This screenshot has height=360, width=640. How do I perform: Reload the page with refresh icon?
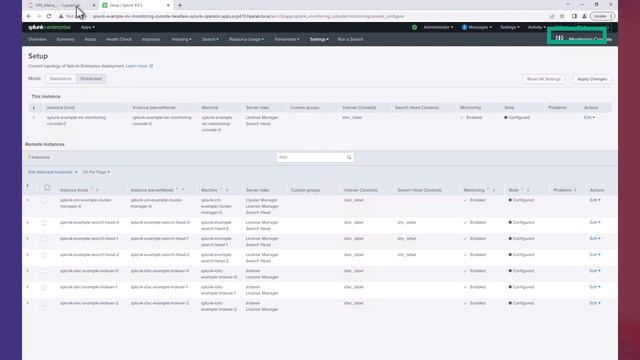coord(49,16)
